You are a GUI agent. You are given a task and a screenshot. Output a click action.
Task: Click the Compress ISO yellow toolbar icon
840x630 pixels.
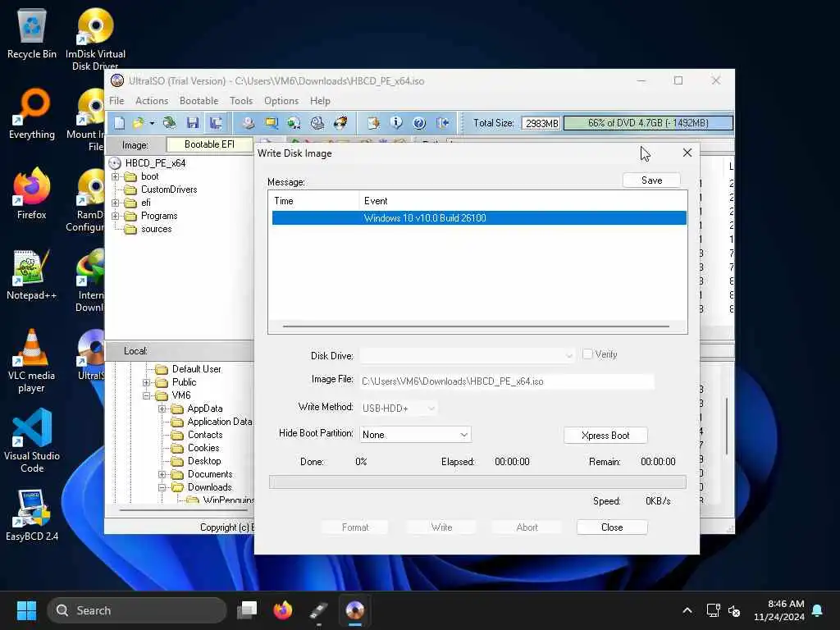272,123
